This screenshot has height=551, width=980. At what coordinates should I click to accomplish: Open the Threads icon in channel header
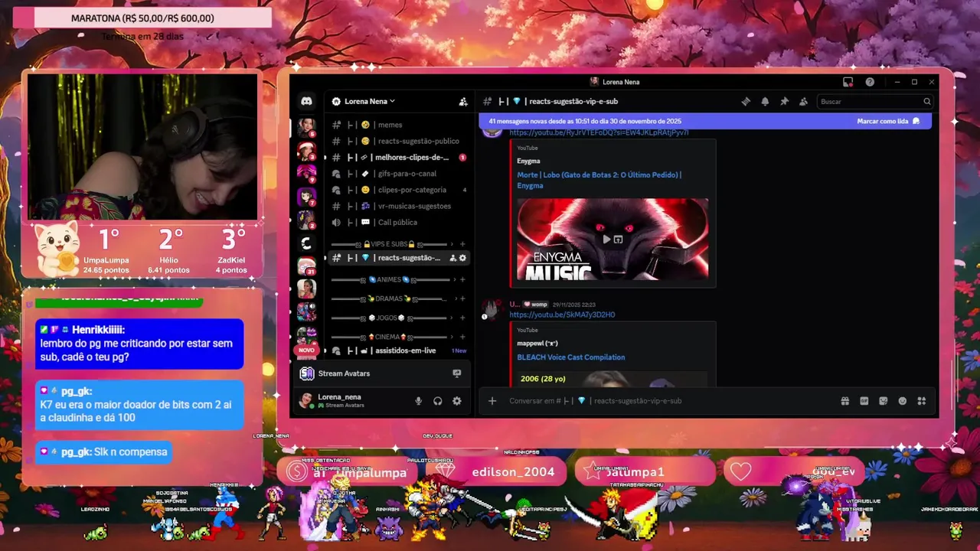coord(746,101)
